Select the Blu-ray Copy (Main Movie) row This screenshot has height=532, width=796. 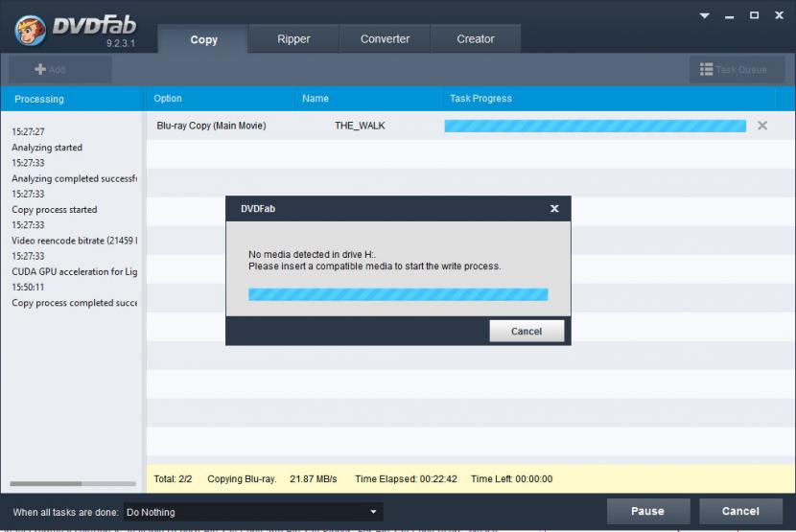[211, 126]
